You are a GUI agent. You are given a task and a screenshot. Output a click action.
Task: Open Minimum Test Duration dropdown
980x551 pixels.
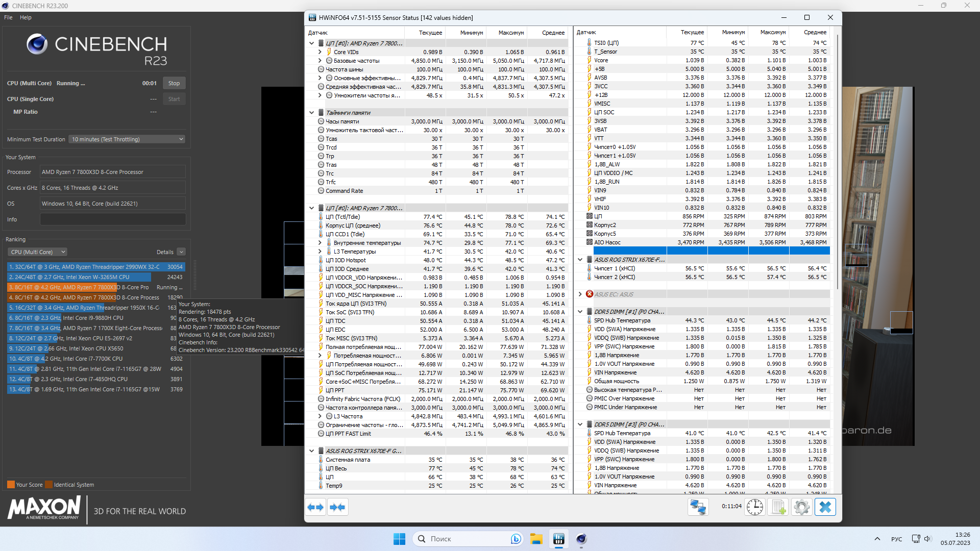(x=127, y=139)
